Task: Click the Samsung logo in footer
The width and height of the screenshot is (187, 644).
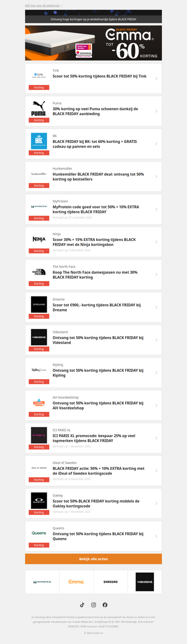Action: pyautogui.click(x=111, y=582)
